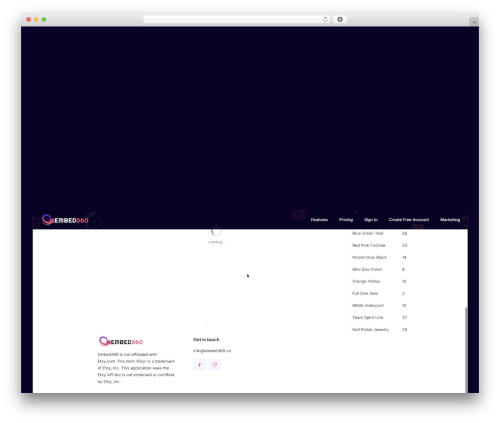Click the browser address bar
The width and height of the screenshot is (500, 423).
point(237,19)
